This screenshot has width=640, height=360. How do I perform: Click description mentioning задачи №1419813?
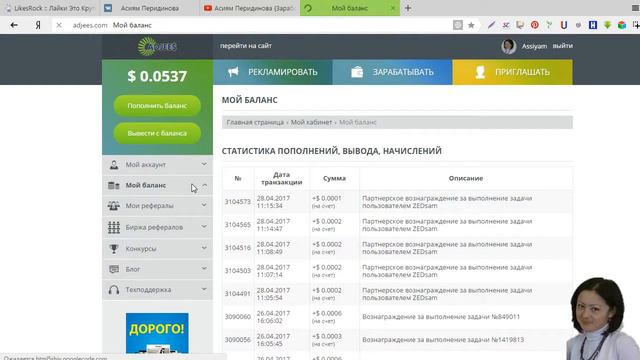point(443,340)
